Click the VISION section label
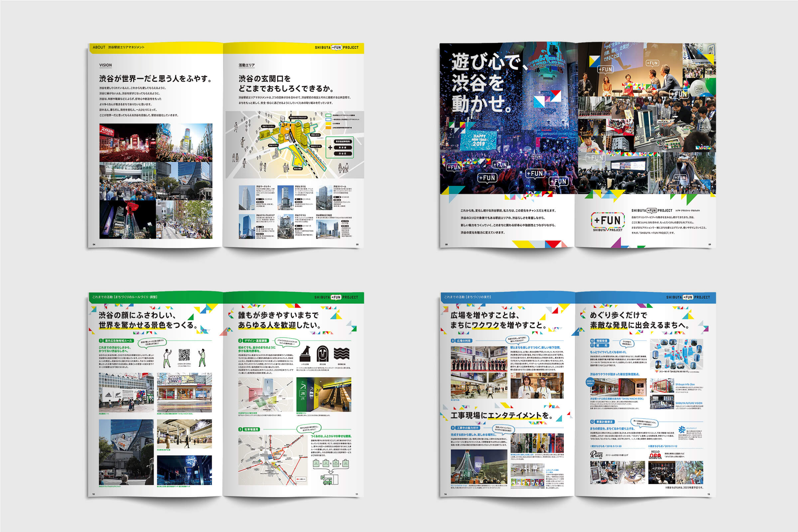The height and width of the screenshot is (532, 798). tap(105, 65)
